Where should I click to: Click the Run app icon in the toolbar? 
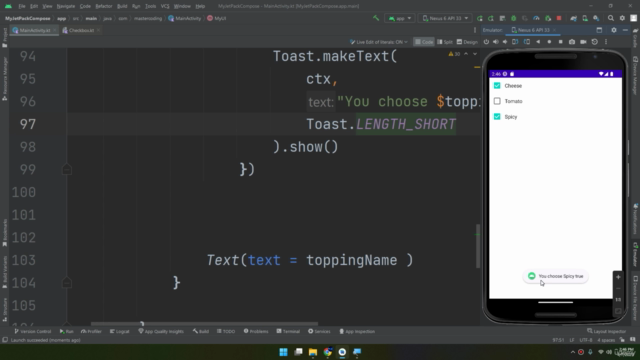[480, 18]
